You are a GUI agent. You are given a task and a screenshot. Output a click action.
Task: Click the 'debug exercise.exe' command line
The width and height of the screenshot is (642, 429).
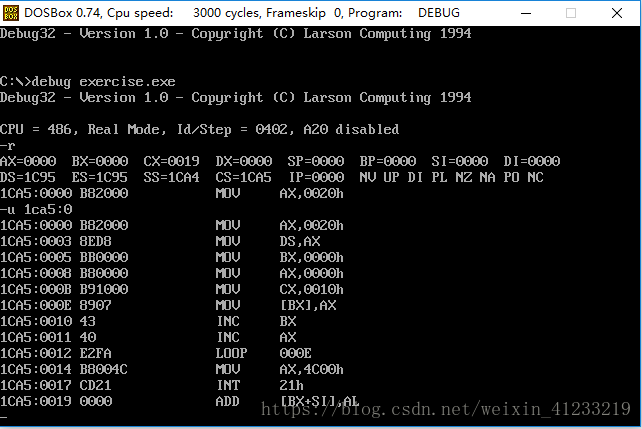(88, 81)
